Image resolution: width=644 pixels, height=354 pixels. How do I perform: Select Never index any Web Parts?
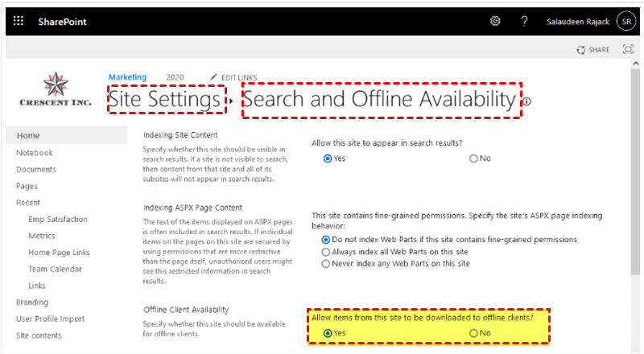coord(326,264)
